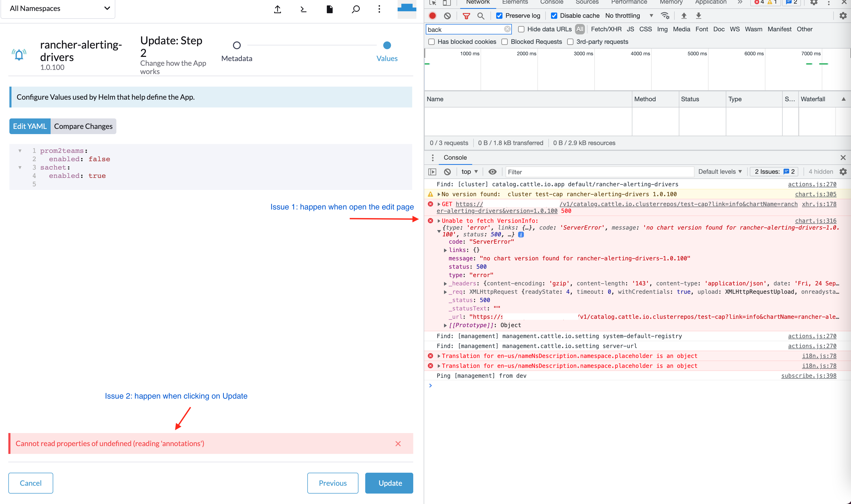Click the red network record button
The height and width of the screenshot is (504, 851).
432,16
